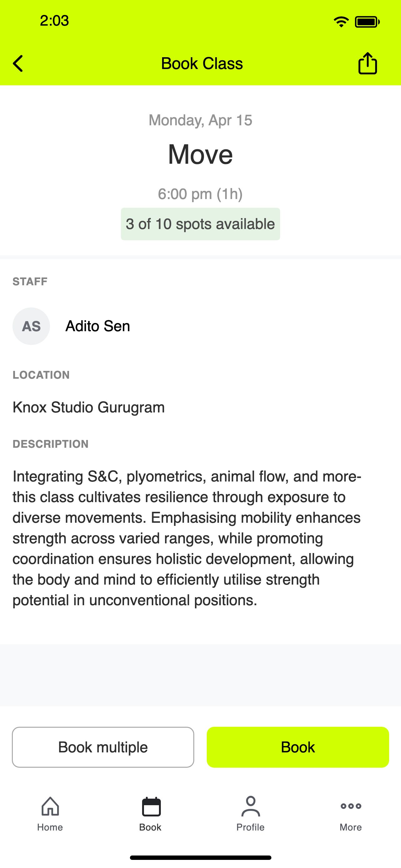401x868 pixels.
Task: Tap the AS staff avatar
Action: (31, 326)
